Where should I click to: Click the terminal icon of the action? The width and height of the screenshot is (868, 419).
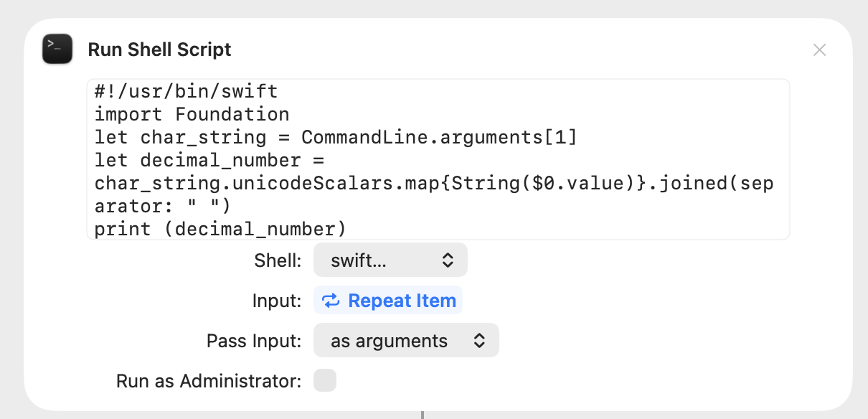click(57, 49)
